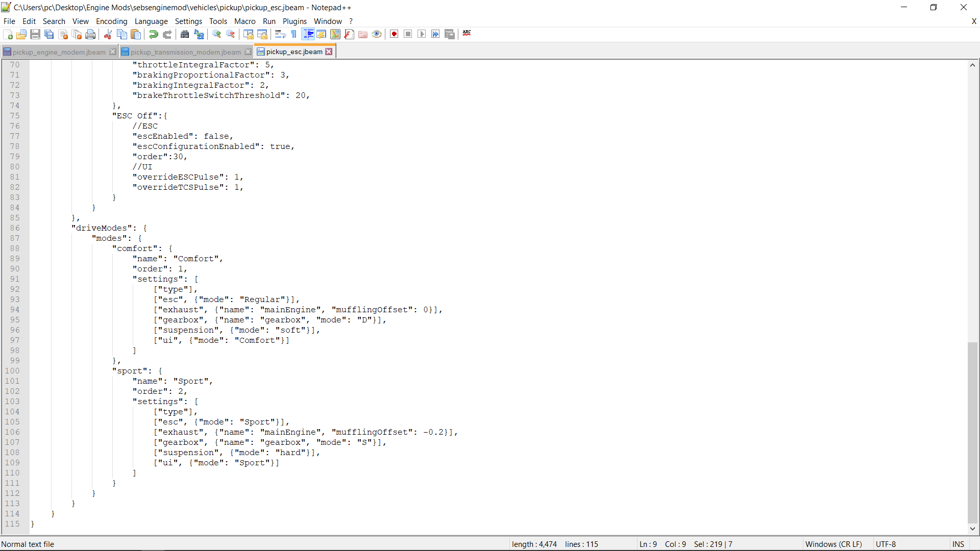
Task: Click the Cut scissors icon
Action: (108, 34)
